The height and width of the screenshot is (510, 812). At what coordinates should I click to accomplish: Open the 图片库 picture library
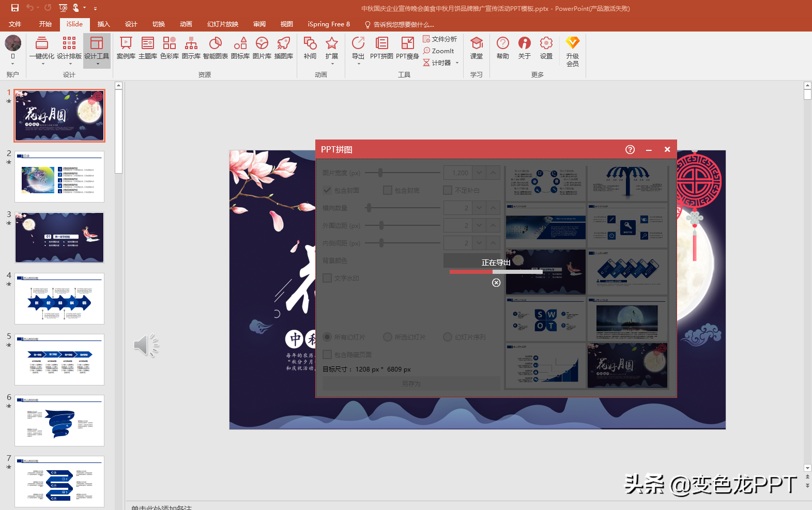262,48
